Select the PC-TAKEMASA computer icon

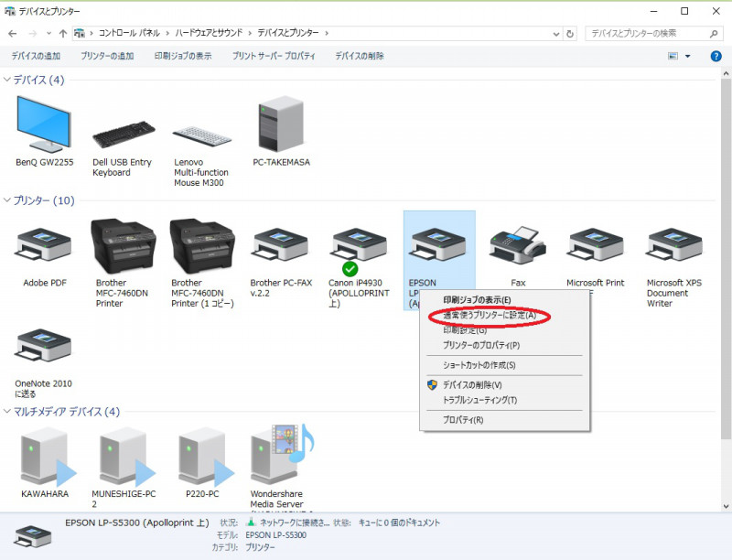tap(281, 124)
